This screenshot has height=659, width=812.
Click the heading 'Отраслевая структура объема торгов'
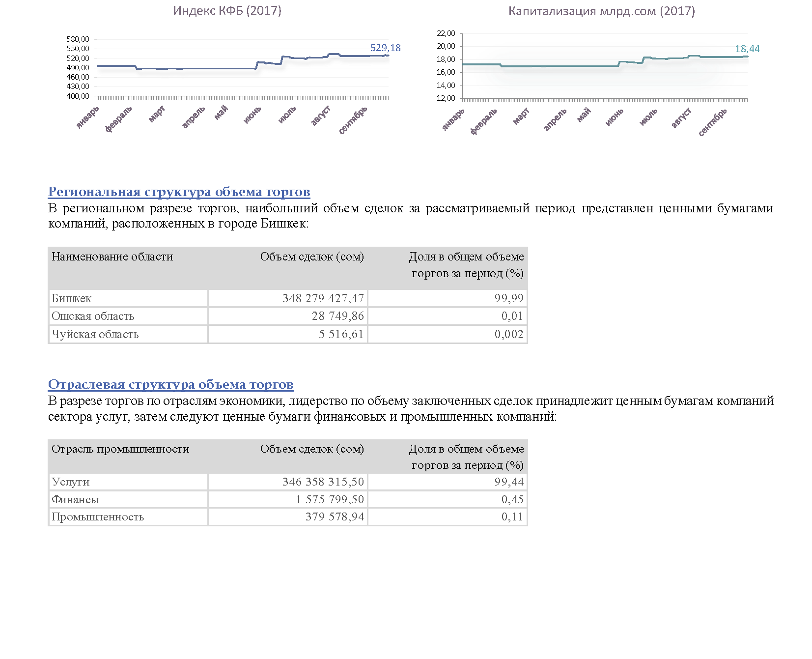(x=171, y=384)
